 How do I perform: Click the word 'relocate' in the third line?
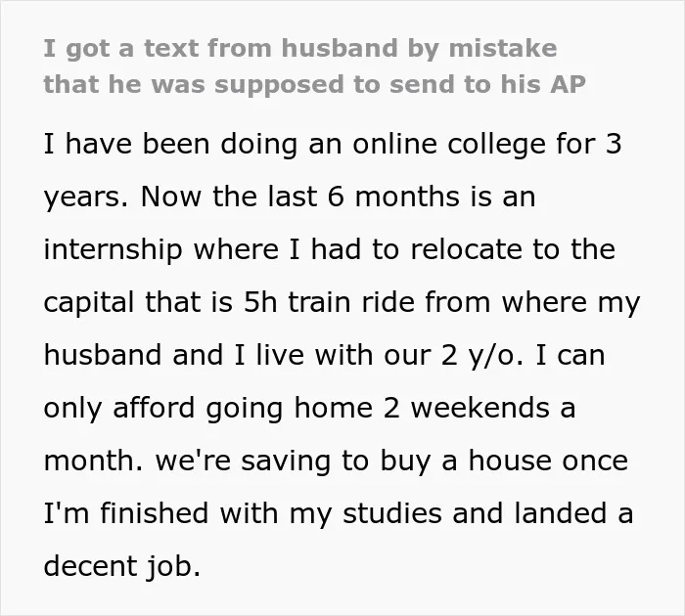pyautogui.click(x=466, y=249)
